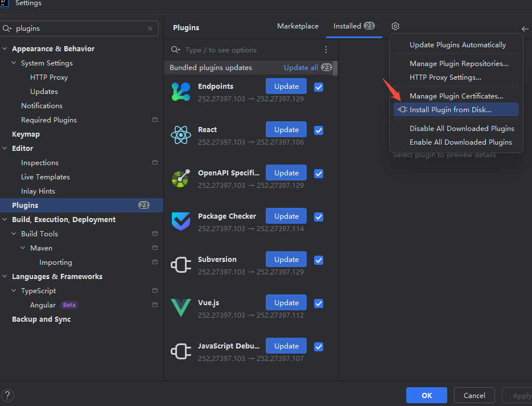Open Backup and Sync settings
Viewport: 532px width, 406px height.
42,319
